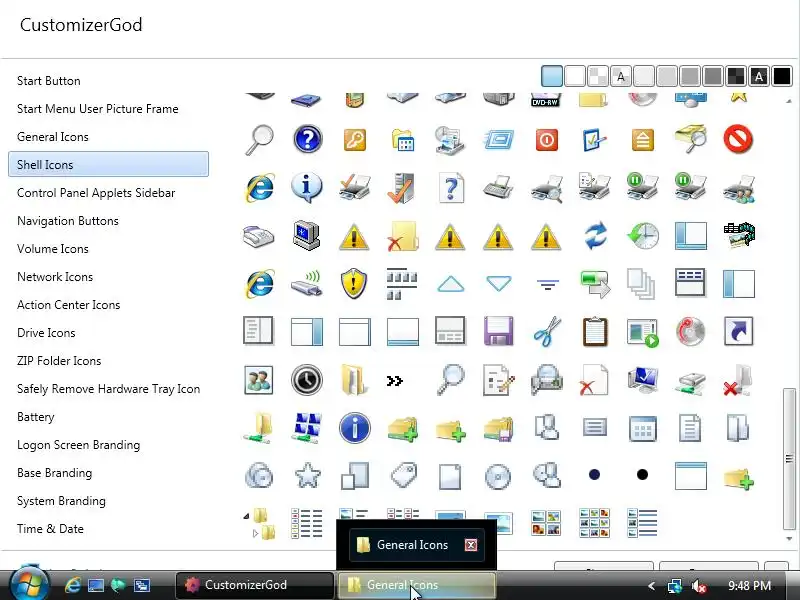Click the scrollbar down arrow
Screen dimensions: 800x600
point(789,539)
